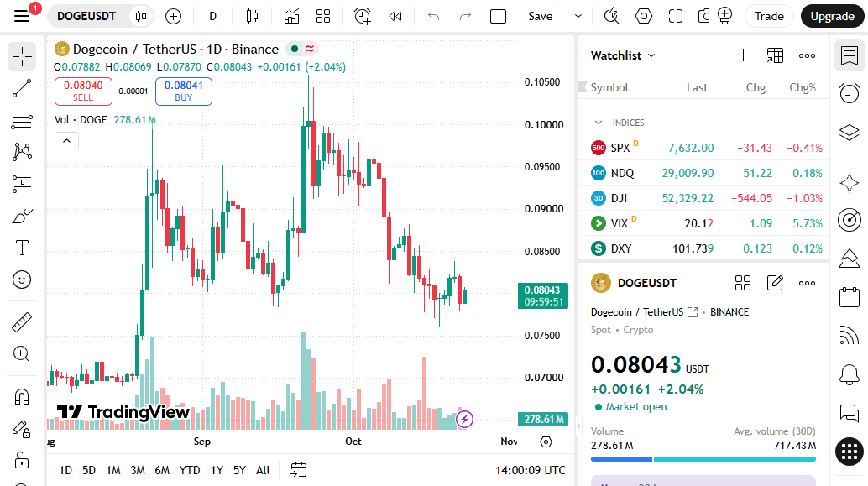Select chart layout rectangle icon
The height and width of the screenshot is (486, 868).
click(498, 16)
